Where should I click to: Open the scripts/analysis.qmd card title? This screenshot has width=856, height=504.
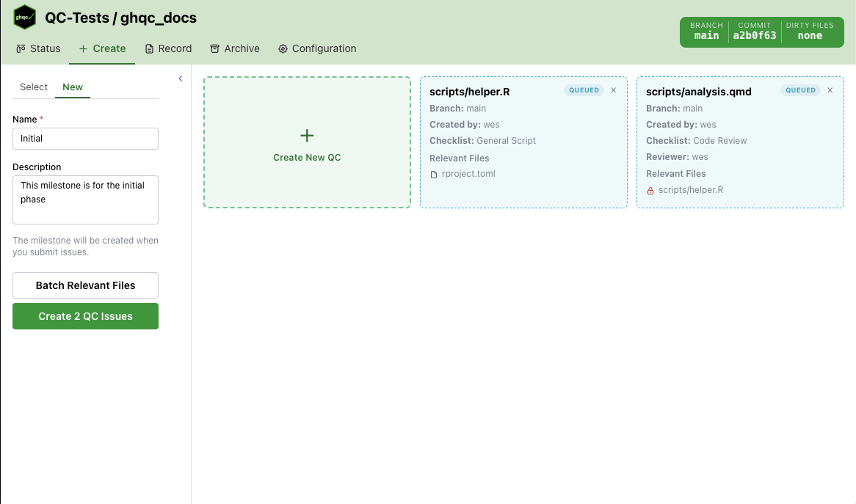coord(698,92)
